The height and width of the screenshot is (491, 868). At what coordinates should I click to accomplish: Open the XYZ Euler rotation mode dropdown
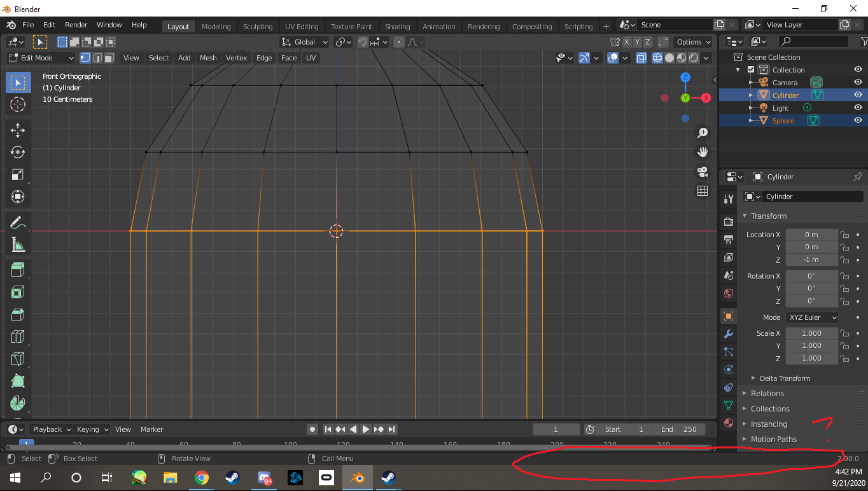(812, 317)
